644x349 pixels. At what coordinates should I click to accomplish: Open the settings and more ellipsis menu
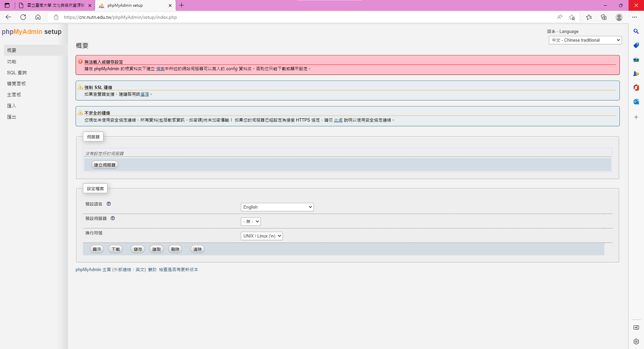tap(635, 17)
